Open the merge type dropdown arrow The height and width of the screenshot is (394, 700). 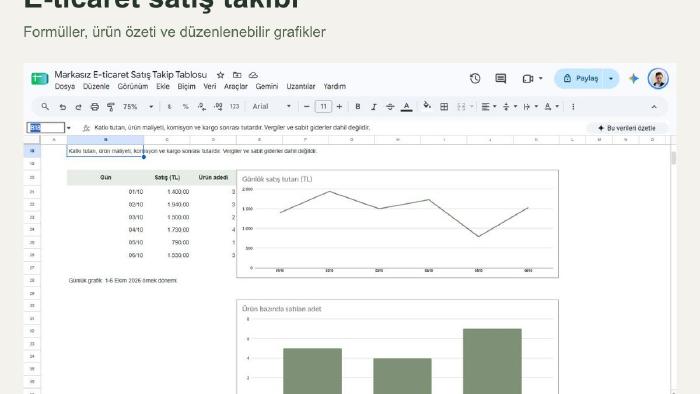471,107
